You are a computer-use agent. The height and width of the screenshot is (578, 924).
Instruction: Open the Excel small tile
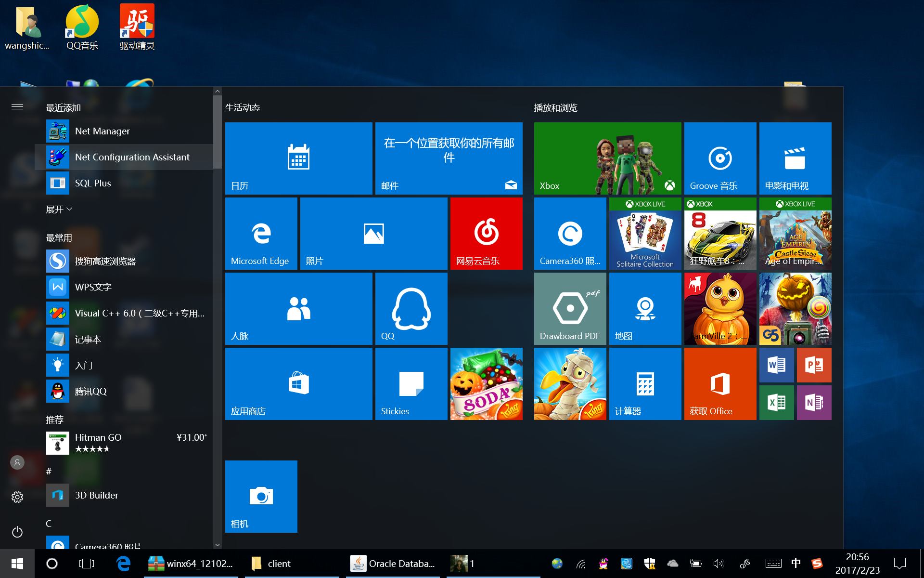click(x=776, y=402)
